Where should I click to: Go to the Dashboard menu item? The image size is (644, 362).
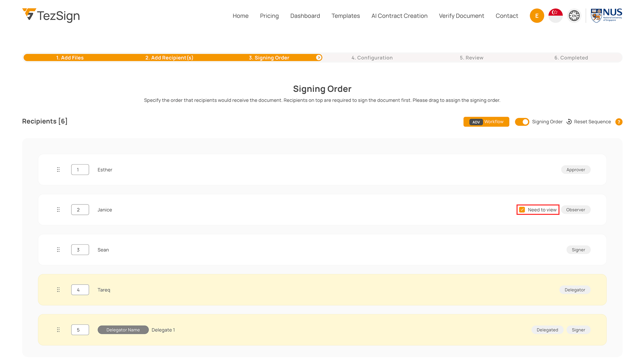[x=305, y=16]
